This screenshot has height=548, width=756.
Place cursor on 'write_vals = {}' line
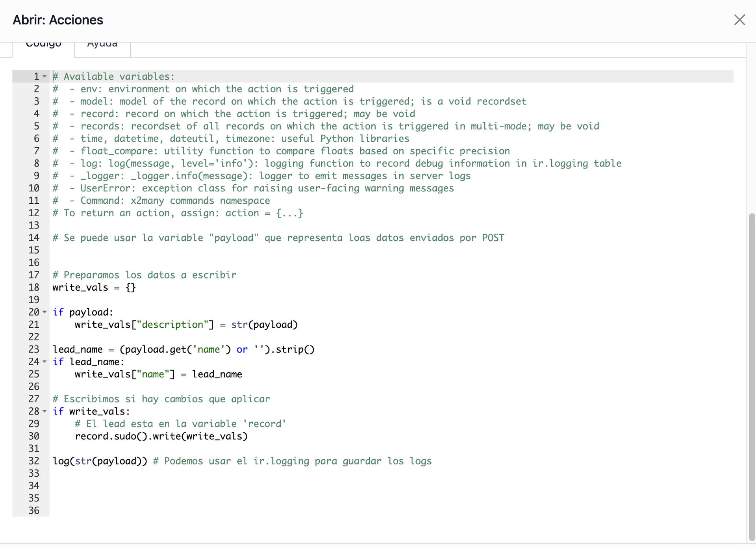click(x=94, y=288)
